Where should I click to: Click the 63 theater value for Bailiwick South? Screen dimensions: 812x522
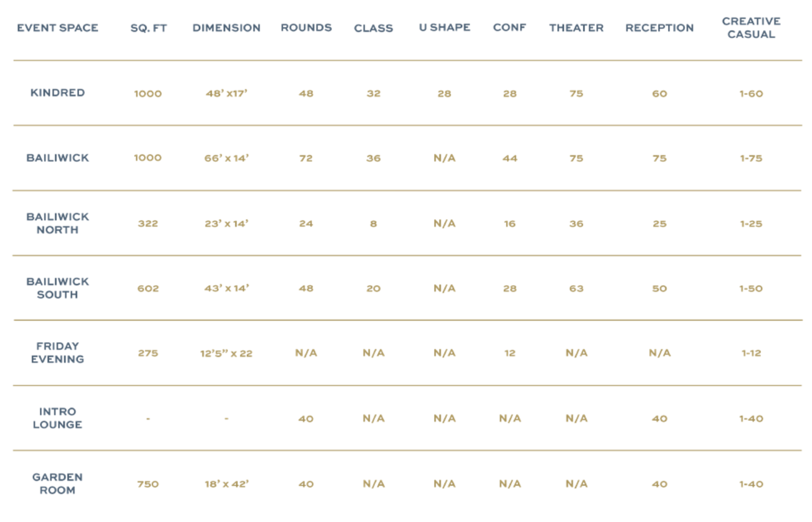coord(576,289)
